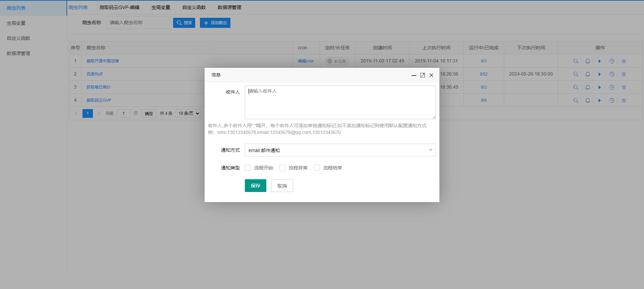Open the 0/52 run count link

(x=484, y=74)
